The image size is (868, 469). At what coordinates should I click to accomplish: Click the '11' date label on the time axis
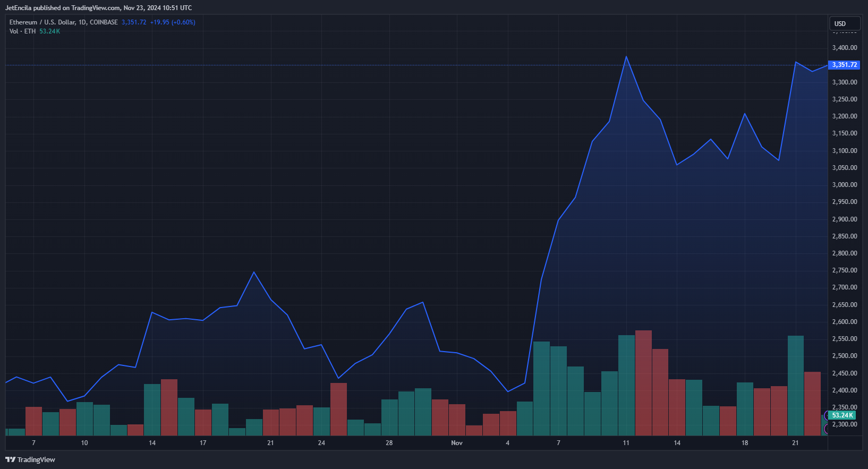point(626,443)
